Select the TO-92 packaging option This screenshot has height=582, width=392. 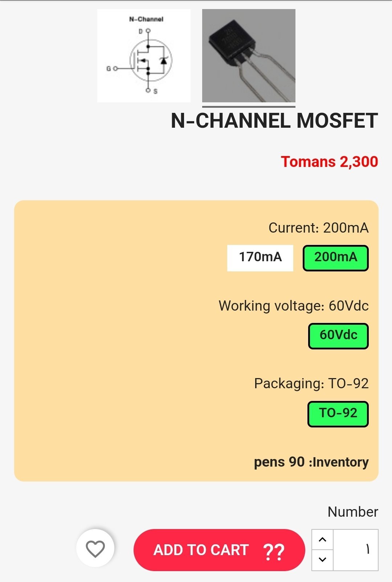pyautogui.click(x=338, y=414)
